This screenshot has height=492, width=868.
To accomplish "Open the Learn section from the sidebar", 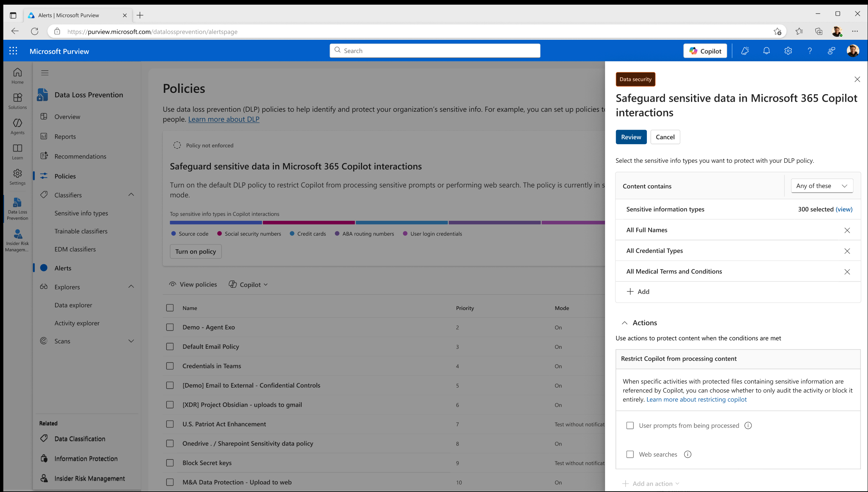I will 17,151.
